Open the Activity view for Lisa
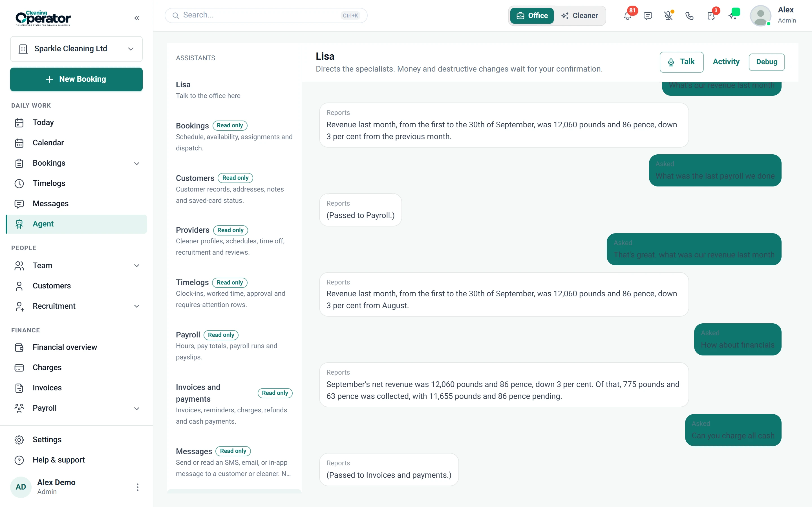 [x=726, y=62]
